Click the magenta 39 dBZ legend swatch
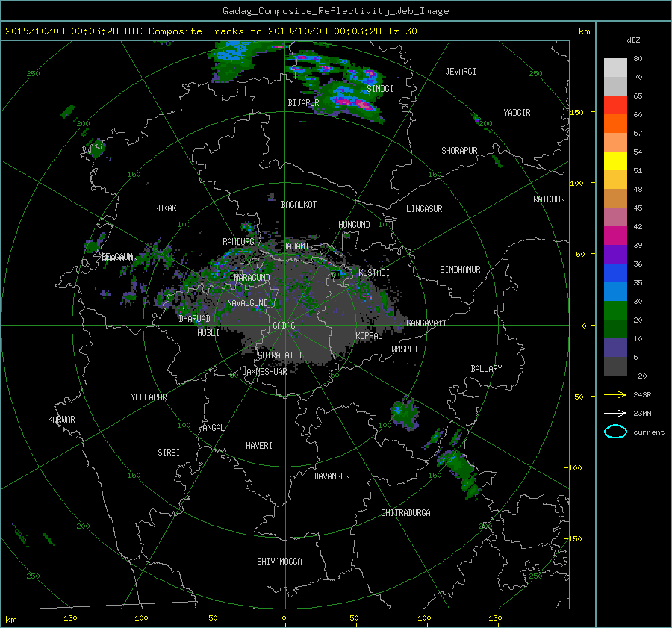This screenshot has width=672, height=628. tap(615, 236)
